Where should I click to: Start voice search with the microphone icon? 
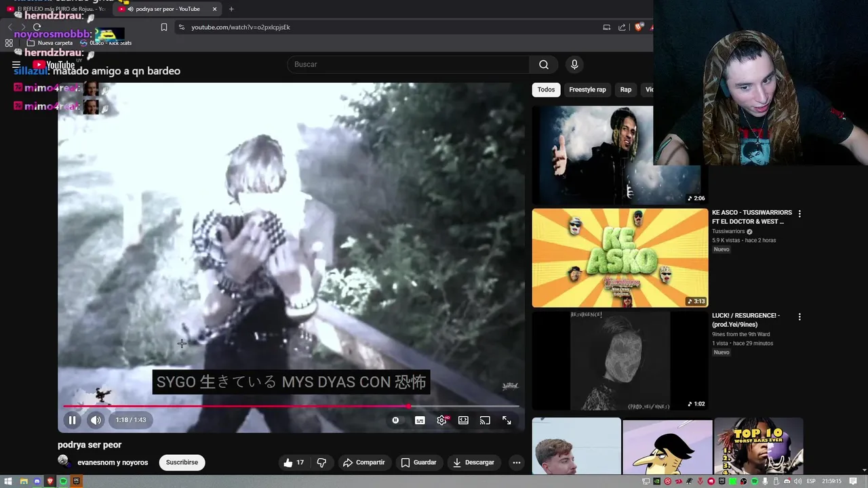[574, 64]
